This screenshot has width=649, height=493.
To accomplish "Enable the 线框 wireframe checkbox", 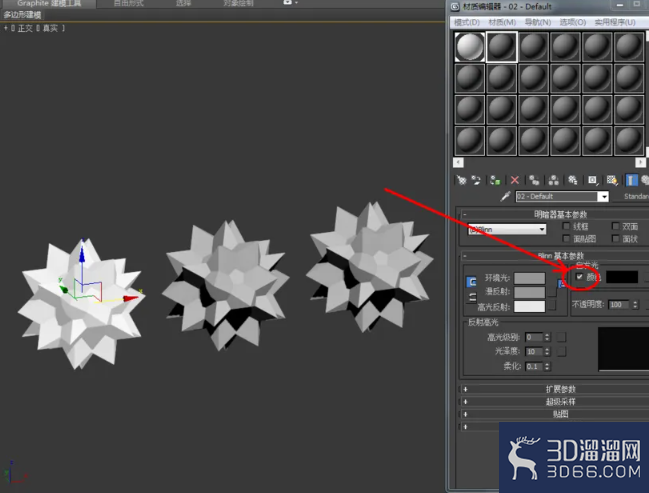I will (x=566, y=226).
